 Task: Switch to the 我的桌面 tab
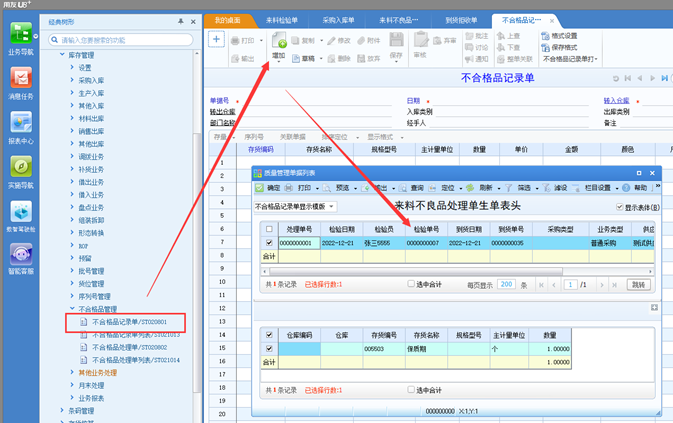(x=228, y=21)
